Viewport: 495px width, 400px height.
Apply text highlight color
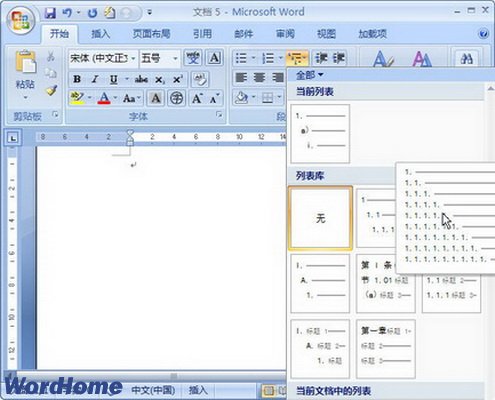(x=77, y=98)
